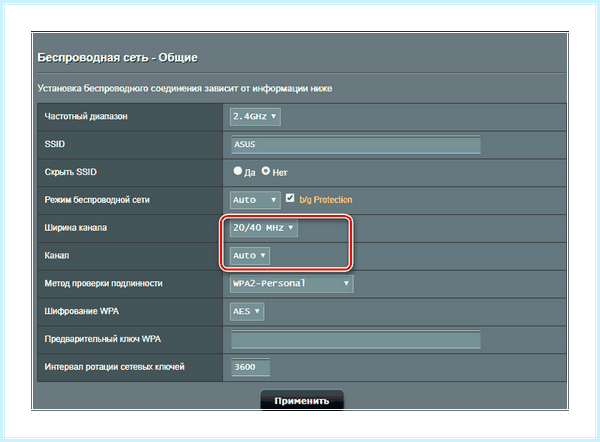Click the Применить button
Viewport: 600px width, 442px height.
[302, 401]
